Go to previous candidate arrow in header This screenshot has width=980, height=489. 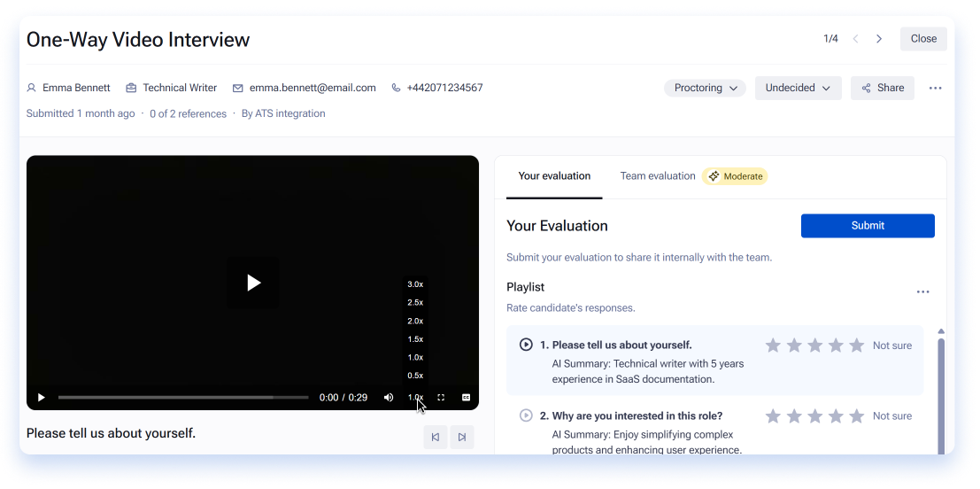856,39
